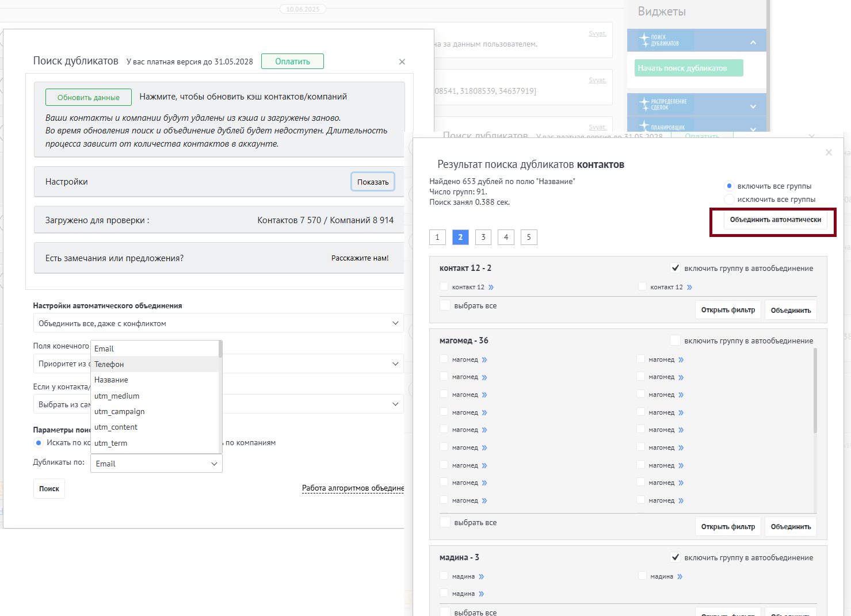Go to results page 3
Viewport: 851px width, 616px height.
tap(483, 237)
